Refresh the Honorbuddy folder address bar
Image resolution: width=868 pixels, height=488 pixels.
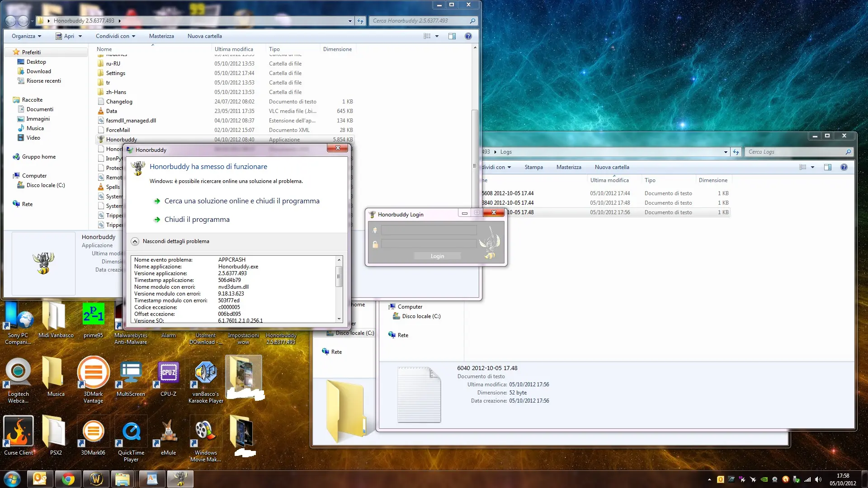(360, 21)
